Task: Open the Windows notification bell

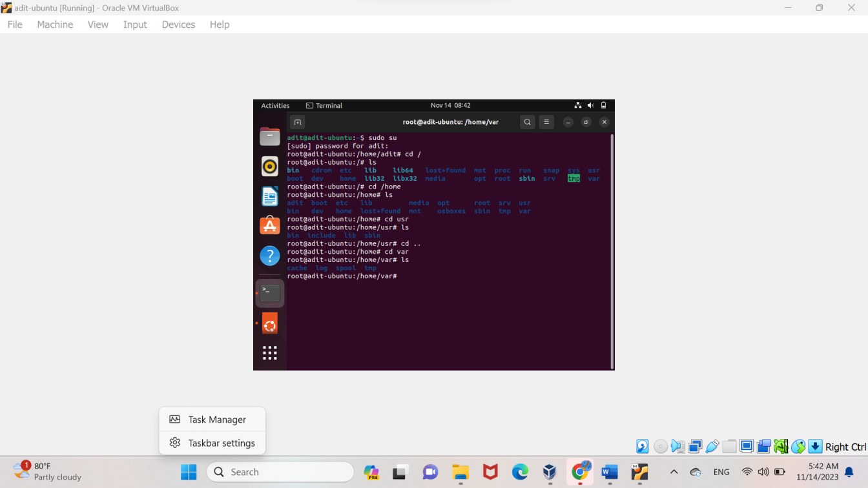Action: (x=849, y=472)
